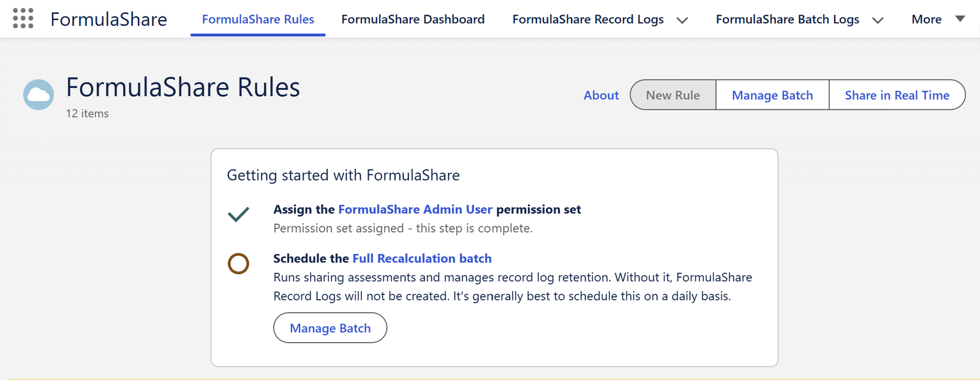Click Share in Real Time button
980x380 pixels.
[x=897, y=95]
